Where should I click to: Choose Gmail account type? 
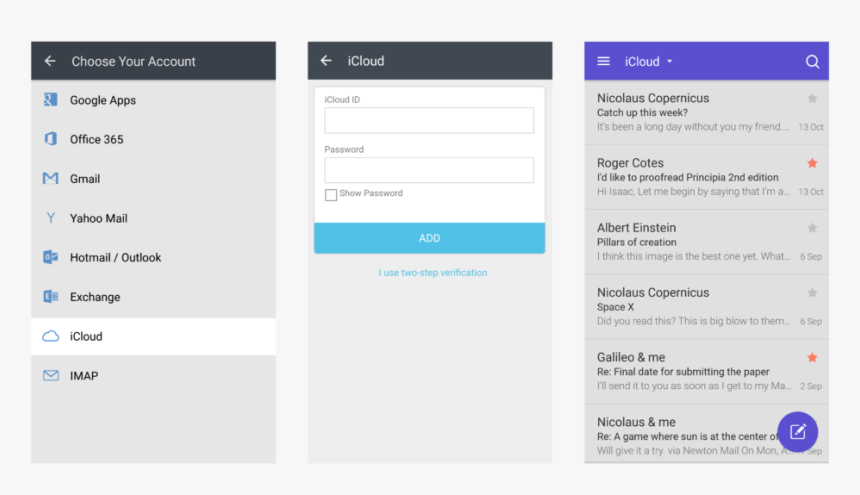(x=154, y=179)
